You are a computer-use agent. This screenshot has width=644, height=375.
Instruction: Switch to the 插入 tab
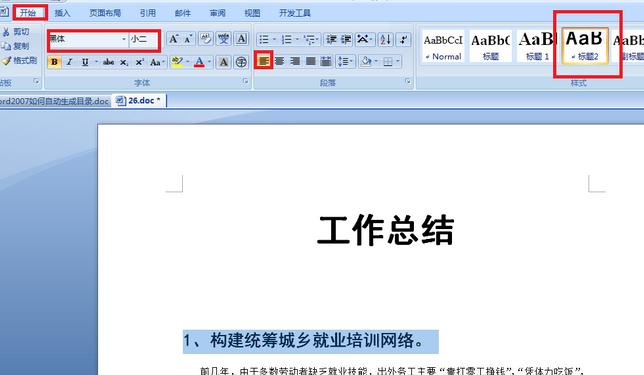click(x=62, y=13)
